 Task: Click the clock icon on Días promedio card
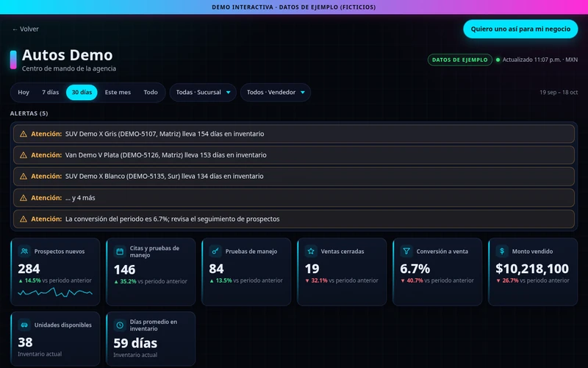click(x=120, y=325)
